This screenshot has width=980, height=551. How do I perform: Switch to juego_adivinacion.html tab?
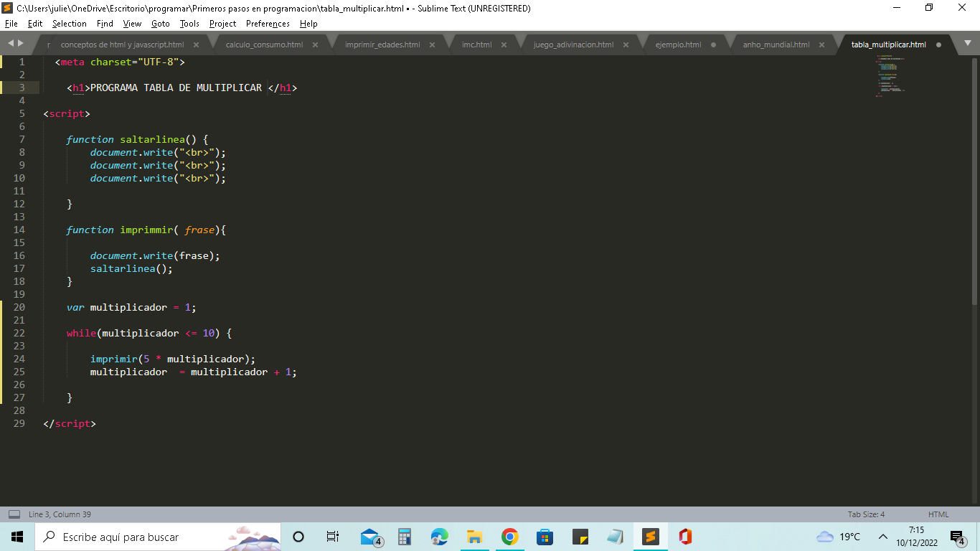(573, 44)
